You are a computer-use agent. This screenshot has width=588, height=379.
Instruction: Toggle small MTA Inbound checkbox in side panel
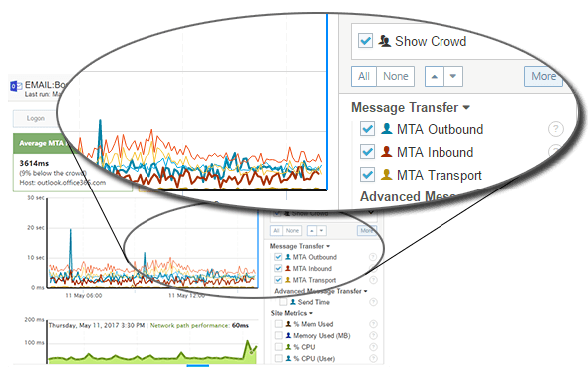(x=278, y=268)
